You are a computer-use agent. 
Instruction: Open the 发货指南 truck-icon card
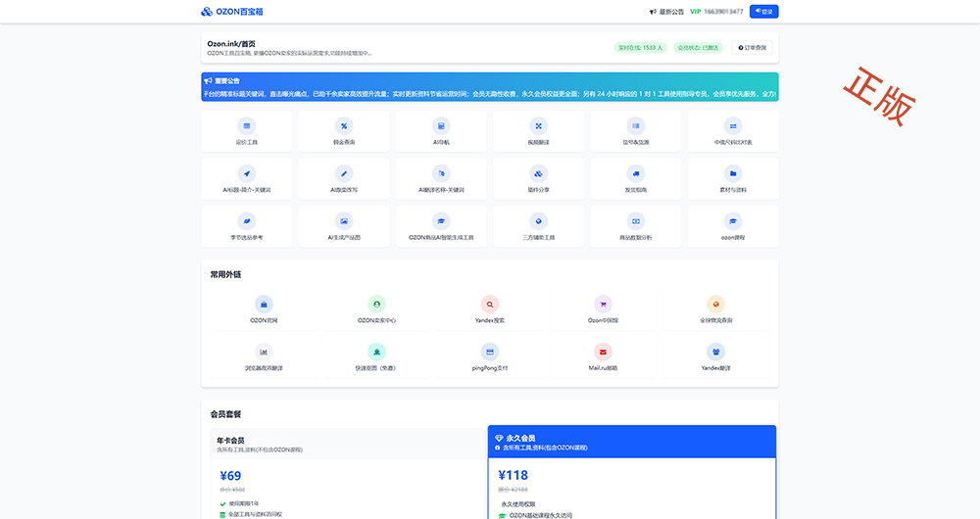pyautogui.click(x=636, y=178)
